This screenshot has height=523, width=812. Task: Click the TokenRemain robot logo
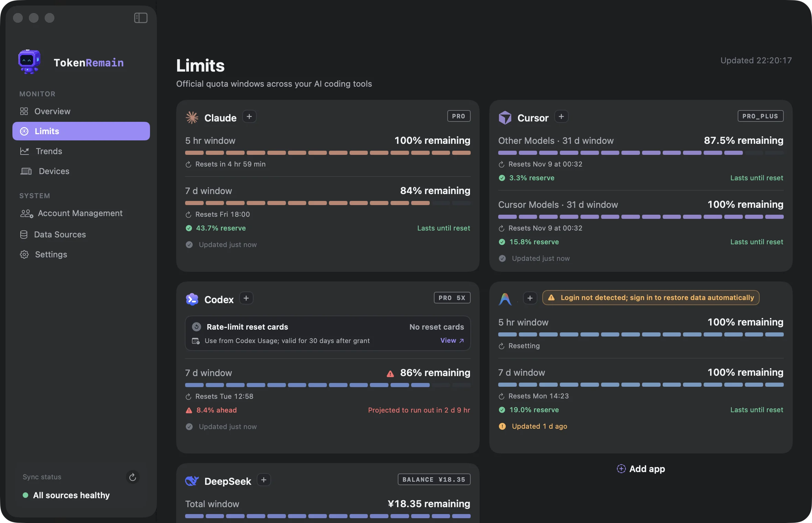[29, 62]
